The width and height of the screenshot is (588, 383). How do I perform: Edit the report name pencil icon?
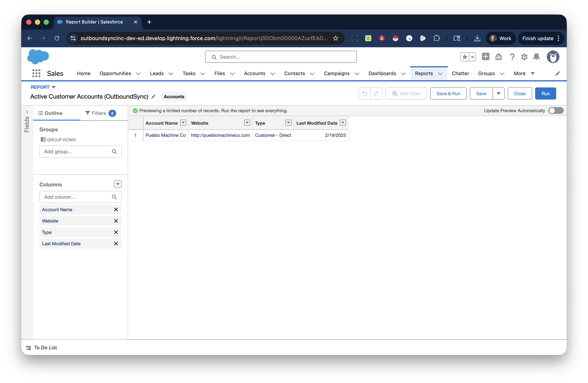tap(153, 97)
